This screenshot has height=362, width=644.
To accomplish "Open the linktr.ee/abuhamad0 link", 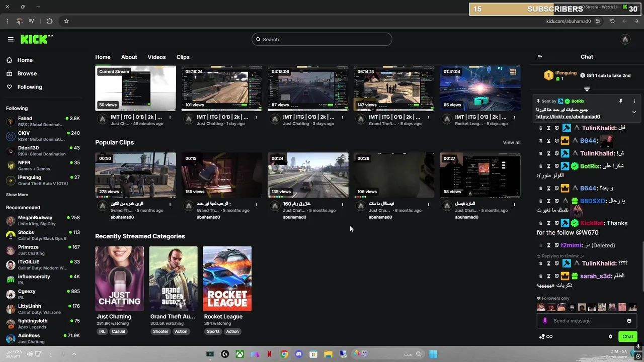I will pyautogui.click(x=568, y=117).
